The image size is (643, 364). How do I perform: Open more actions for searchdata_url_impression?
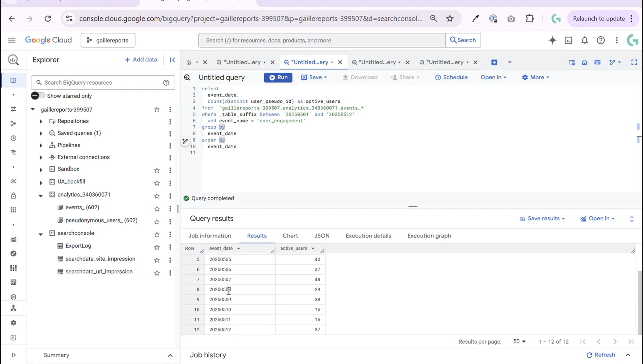point(170,273)
